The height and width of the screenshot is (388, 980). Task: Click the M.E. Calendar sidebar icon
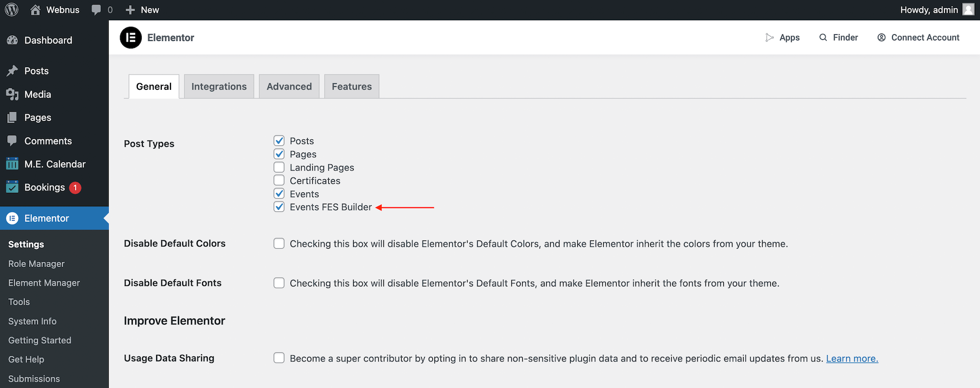tap(12, 164)
